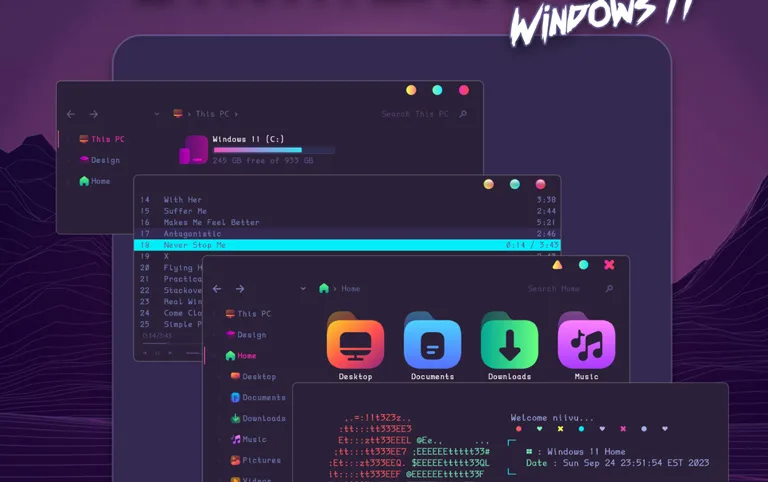Select track 15 'Suffer Me'
This screenshot has height=482, width=768.
[347, 211]
